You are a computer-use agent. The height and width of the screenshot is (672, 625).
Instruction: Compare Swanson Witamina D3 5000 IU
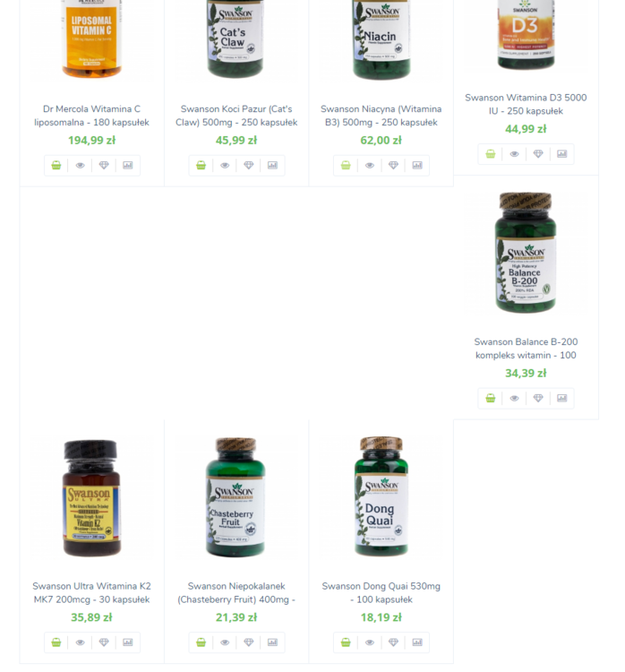click(x=562, y=154)
